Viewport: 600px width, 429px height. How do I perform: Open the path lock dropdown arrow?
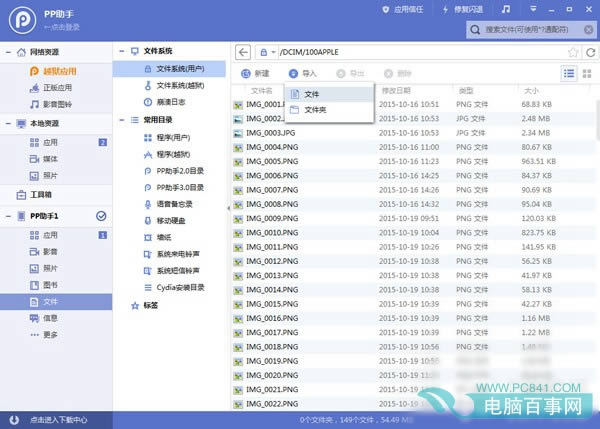(273, 52)
